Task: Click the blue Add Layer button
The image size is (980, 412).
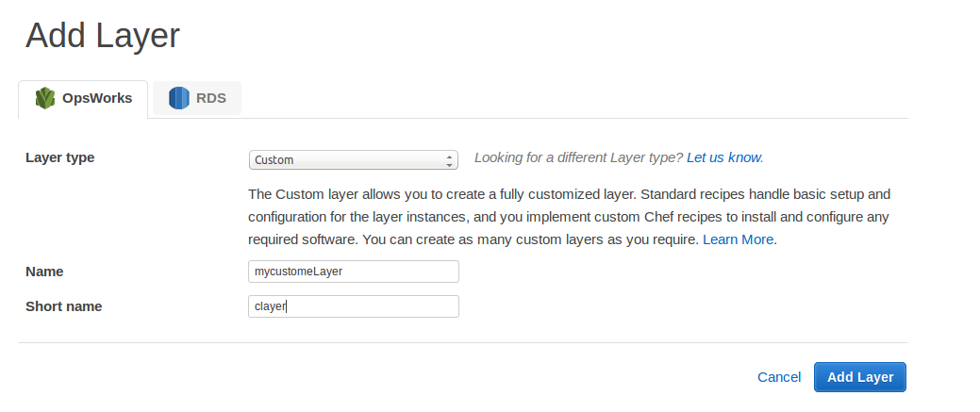Action: (x=860, y=377)
